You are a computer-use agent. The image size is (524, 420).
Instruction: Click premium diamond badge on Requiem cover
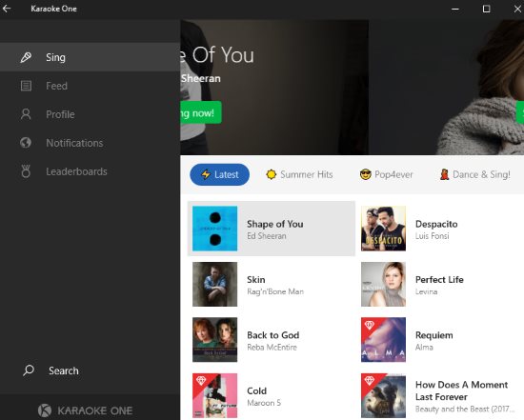[x=370, y=325]
